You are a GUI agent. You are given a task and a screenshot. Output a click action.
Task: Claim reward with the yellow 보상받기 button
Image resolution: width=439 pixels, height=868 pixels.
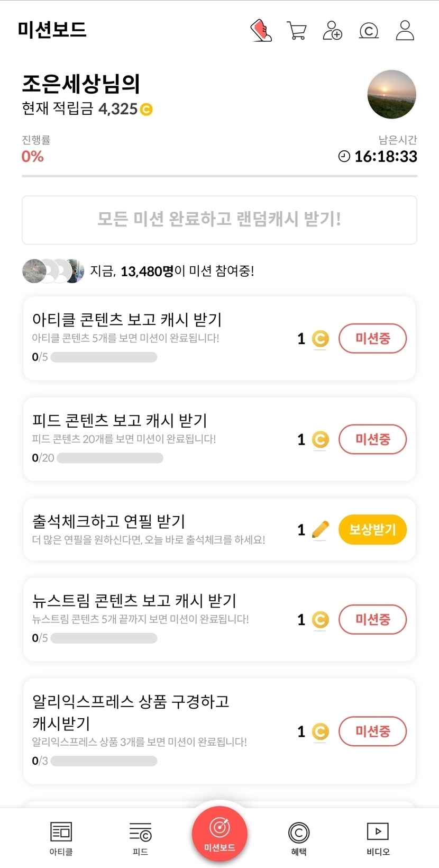[372, 529]
